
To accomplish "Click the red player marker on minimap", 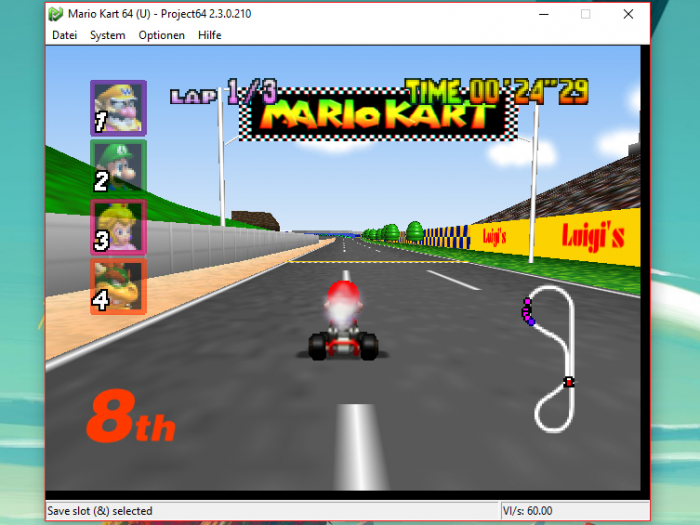I will click(x=569, y=381).
